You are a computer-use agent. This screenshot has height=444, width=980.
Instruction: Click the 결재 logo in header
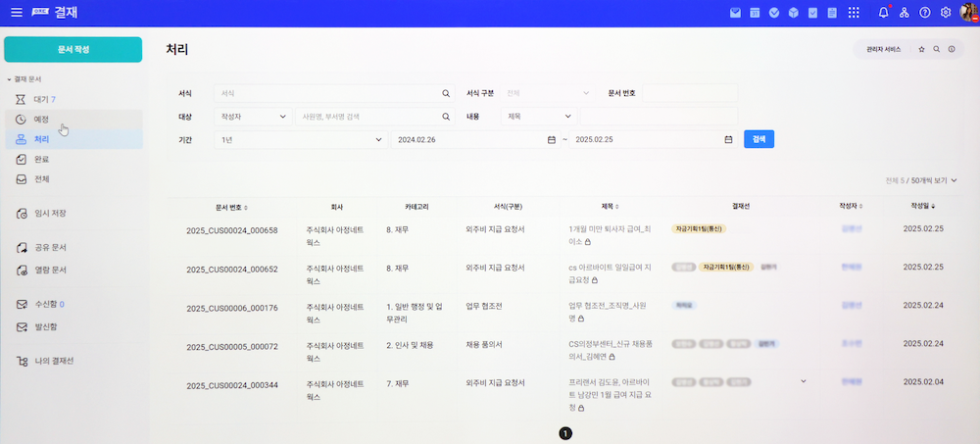tap(55, 13)
